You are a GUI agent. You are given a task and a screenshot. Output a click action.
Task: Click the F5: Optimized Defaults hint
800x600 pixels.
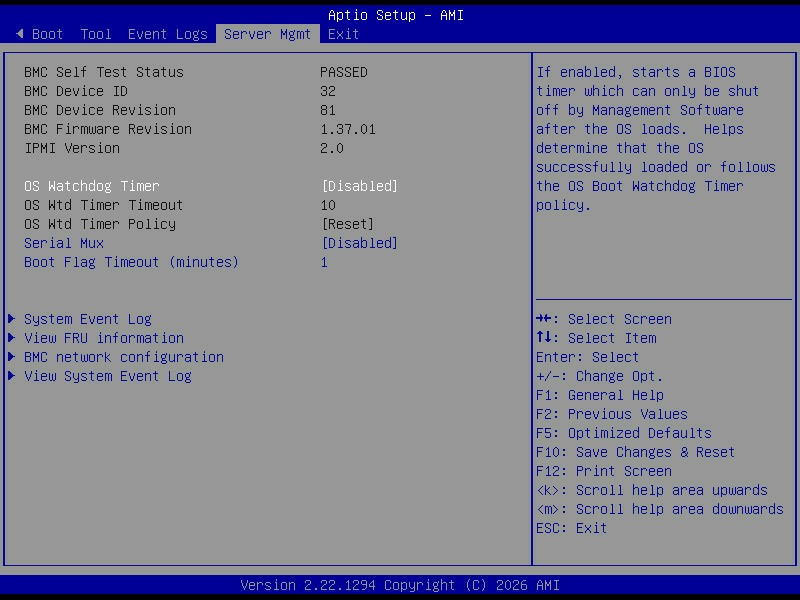tap(624, 433)
